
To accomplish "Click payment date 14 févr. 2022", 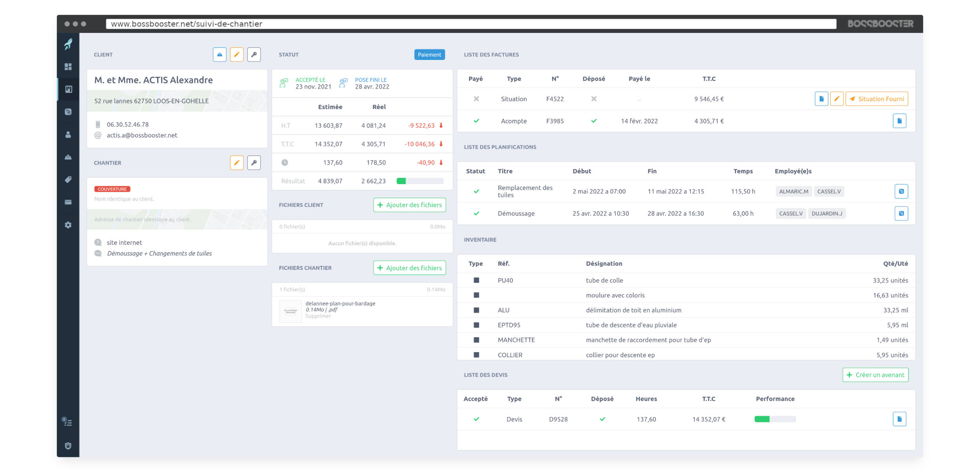I will coord(639,121).
